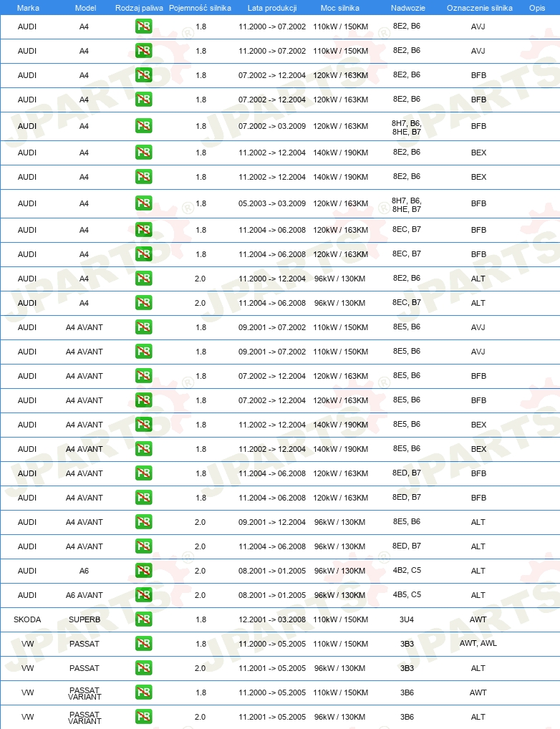
Task: Select the 09.2001 -> 12.2004 production years cell
Action: point(272,522)
